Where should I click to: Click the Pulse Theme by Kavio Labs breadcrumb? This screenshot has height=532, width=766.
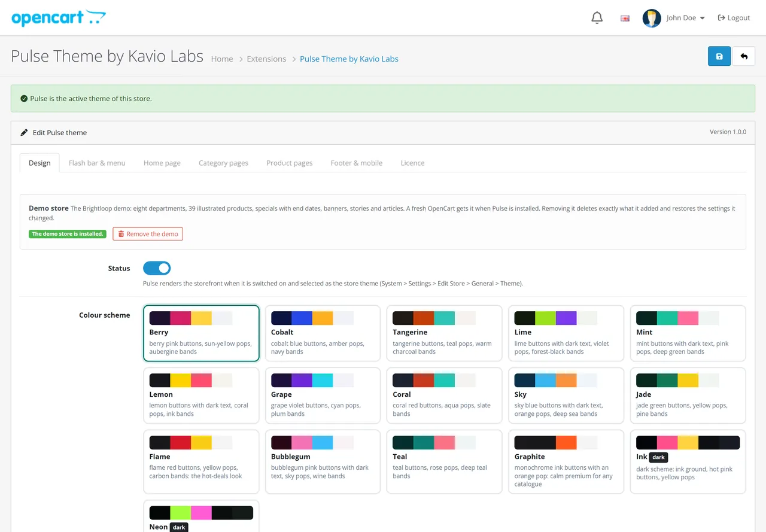[x=349, y=59]
